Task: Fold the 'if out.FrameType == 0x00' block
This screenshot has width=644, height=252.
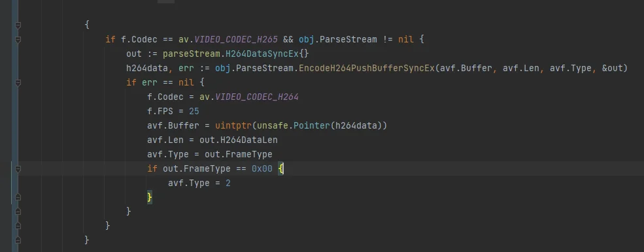Action: [x=18, y=168]
